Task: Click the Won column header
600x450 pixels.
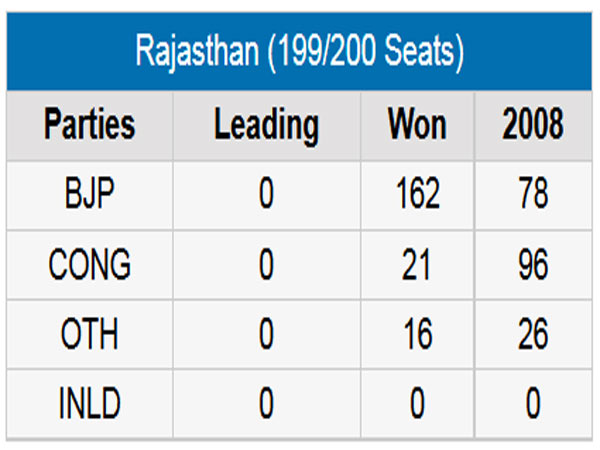Action: pyautogui.click(x=417, y=126)
